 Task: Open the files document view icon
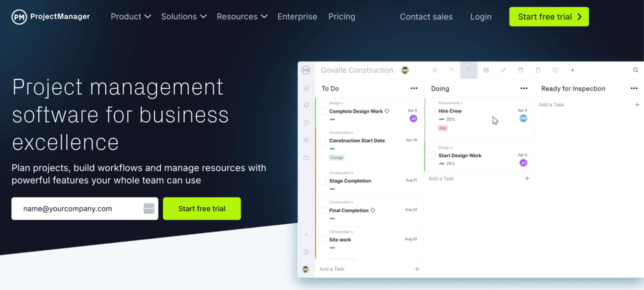pyautogui.click(x=538, y=70)
